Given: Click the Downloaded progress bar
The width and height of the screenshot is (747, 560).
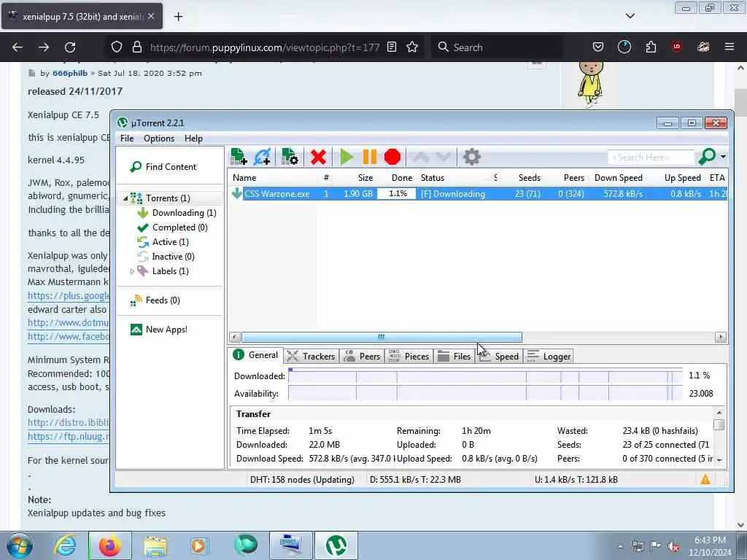Looking at the screenshot, I should [x=485, y=376].
